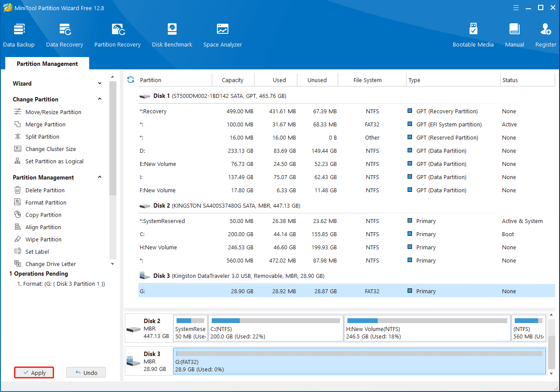Select SystemReserved block in disk map
560x392 pixels.
coord(190,328)
